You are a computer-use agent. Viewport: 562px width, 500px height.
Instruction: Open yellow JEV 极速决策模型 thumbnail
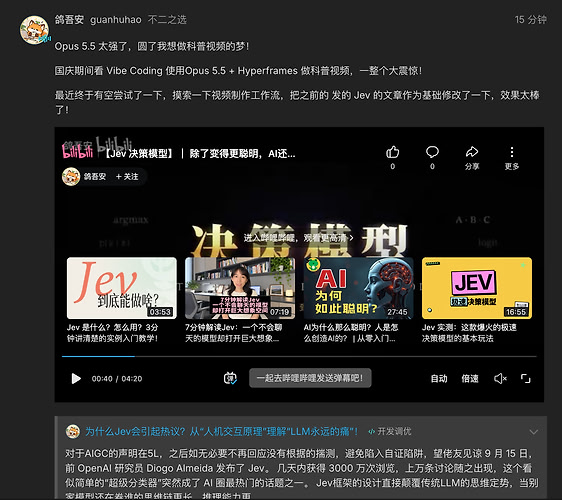(477, 288)
